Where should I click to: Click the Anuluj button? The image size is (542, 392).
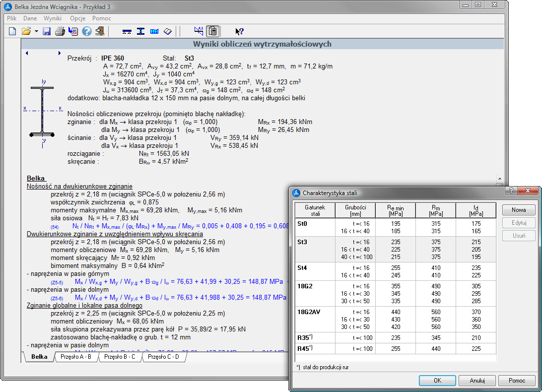477,381
